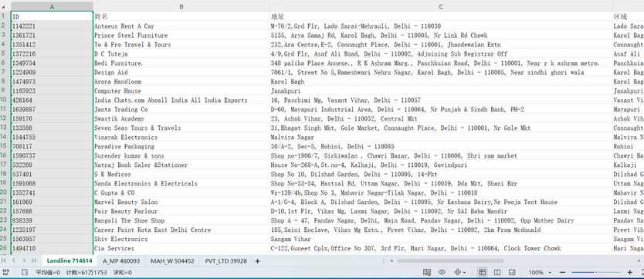Open the reading mode crosshair dropdown
The width and height of the screenshot is (644, 279).
(x=460, y=272)
